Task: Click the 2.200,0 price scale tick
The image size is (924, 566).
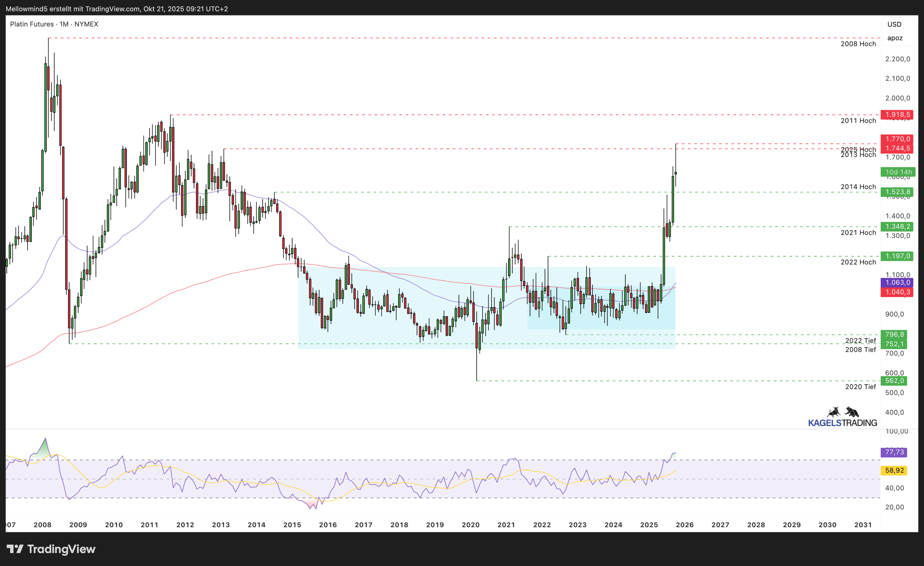Action: [x=897, y=59]
